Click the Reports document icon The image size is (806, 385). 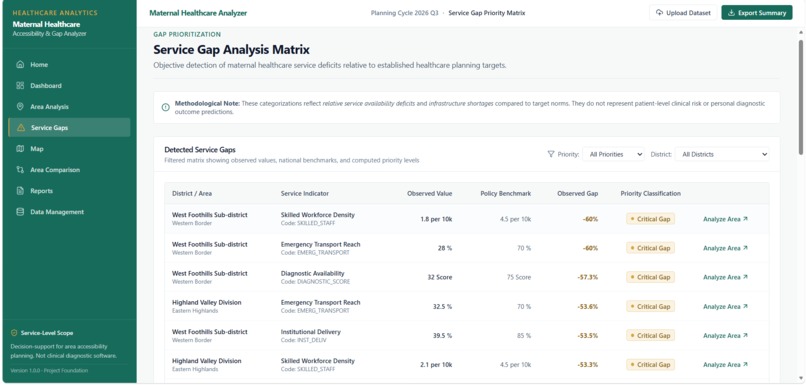click(20, 191)
